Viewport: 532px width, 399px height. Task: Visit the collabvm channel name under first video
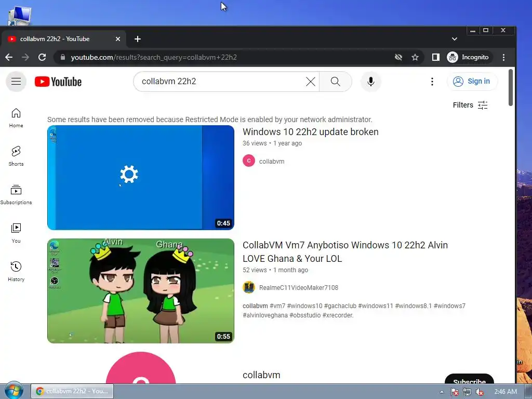pos(272,162)
